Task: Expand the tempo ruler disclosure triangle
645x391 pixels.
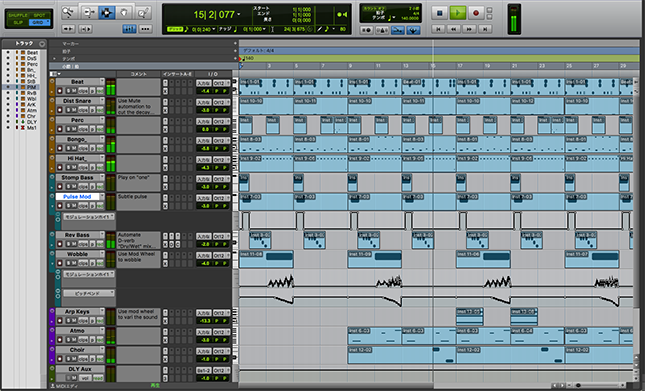Action: pos(54,59)
